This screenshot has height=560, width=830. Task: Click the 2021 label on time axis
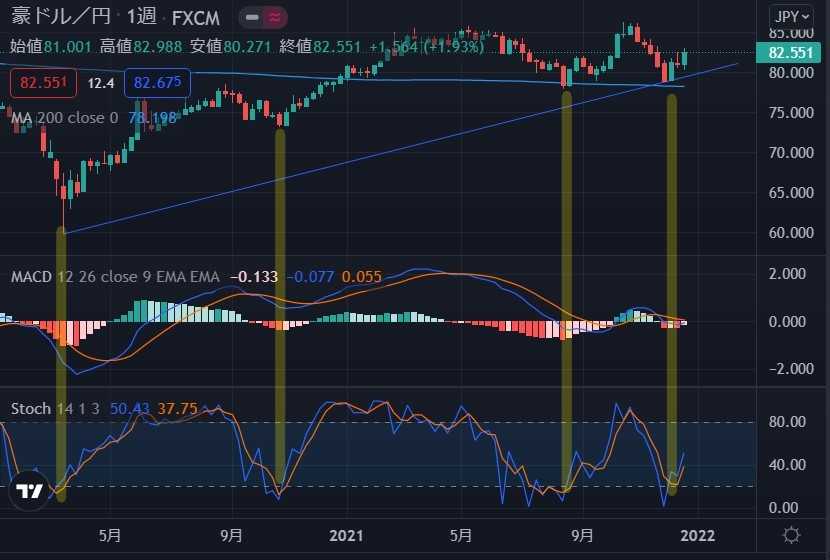point(346,536)
